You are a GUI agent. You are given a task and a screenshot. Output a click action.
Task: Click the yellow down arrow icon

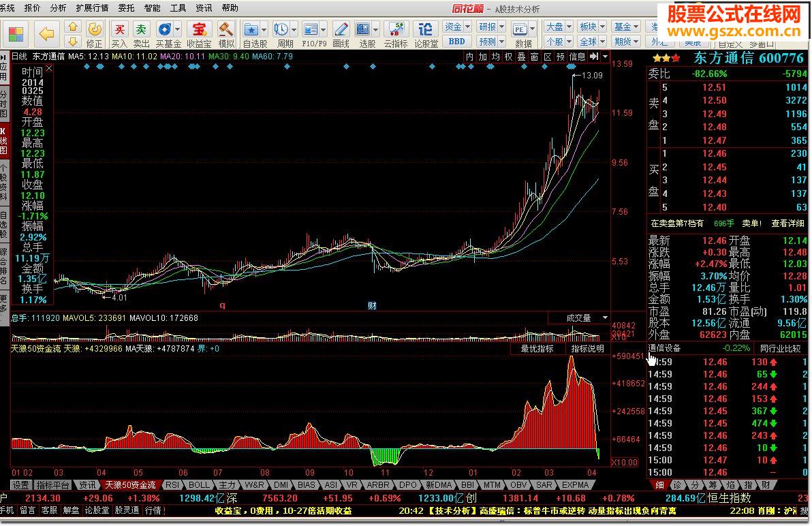click(x=72, y=42)
